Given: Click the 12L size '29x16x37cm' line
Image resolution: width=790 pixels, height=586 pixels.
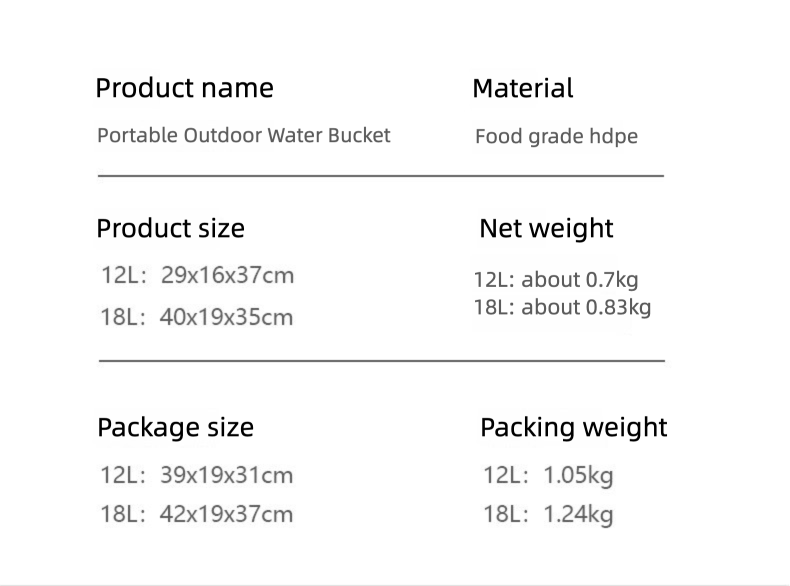Looking at the screenshot, I should 197,275.
